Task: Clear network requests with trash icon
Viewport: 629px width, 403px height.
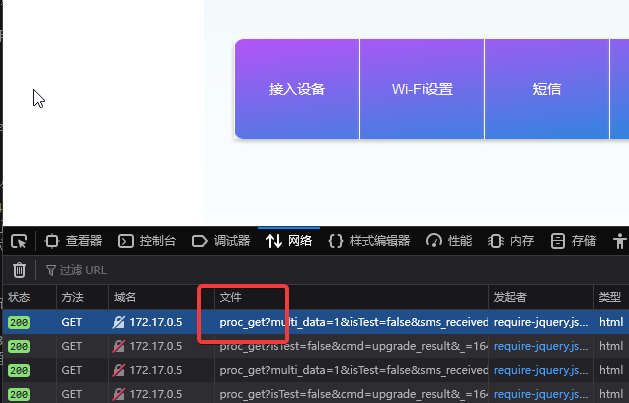Action: point(19,270)
